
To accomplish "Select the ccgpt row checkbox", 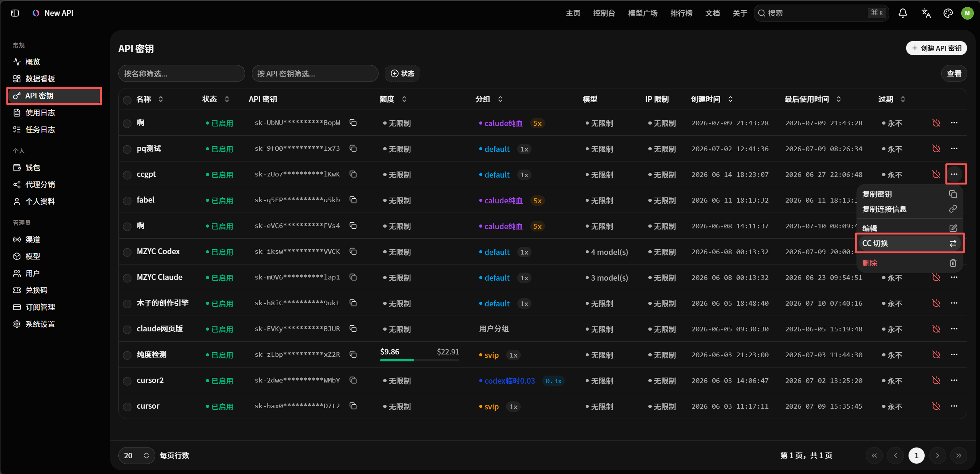I will [127, 175].
